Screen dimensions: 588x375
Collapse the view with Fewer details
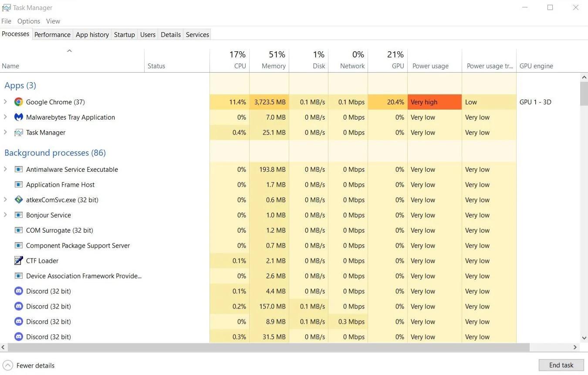pyautogui.click(x=29, y=365)
